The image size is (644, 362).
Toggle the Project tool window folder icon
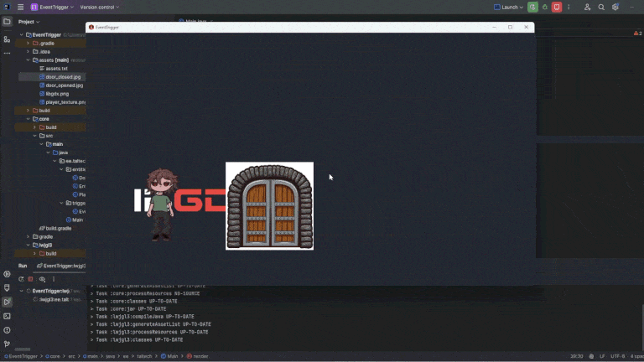tap(7, 22)
